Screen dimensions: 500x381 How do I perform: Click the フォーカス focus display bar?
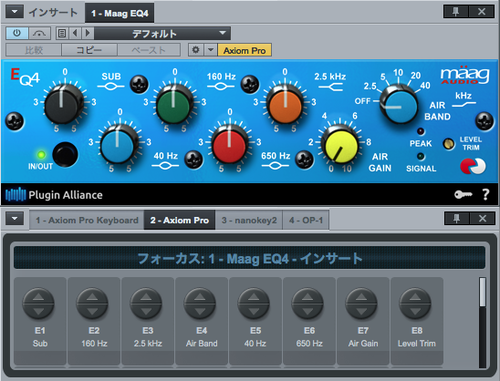coord(249,258)
